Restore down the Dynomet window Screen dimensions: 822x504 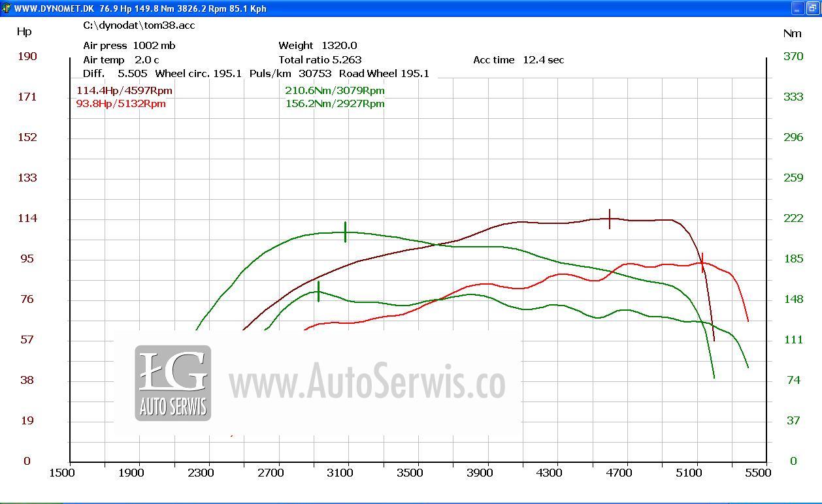[x=812, y=8]
